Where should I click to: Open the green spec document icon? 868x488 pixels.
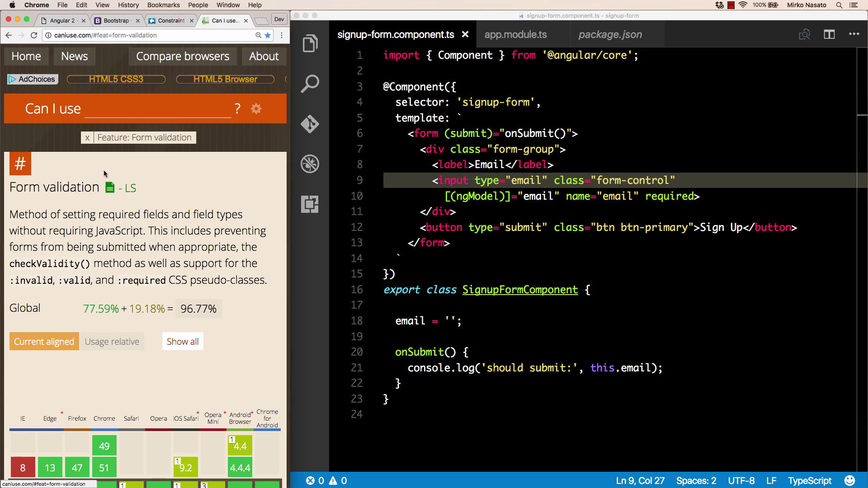coord(110,188)
